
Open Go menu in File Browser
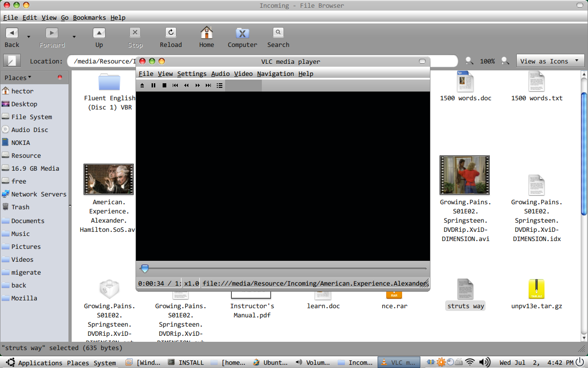tap(65, 17)
